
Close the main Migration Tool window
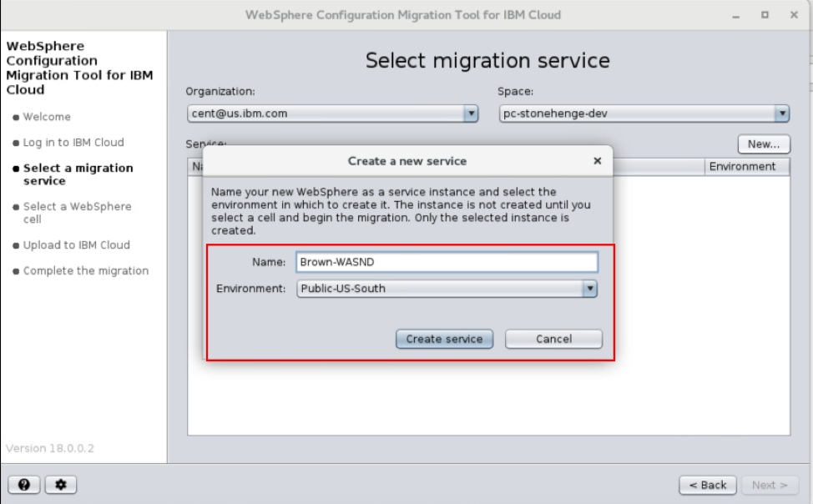point(792,15)
